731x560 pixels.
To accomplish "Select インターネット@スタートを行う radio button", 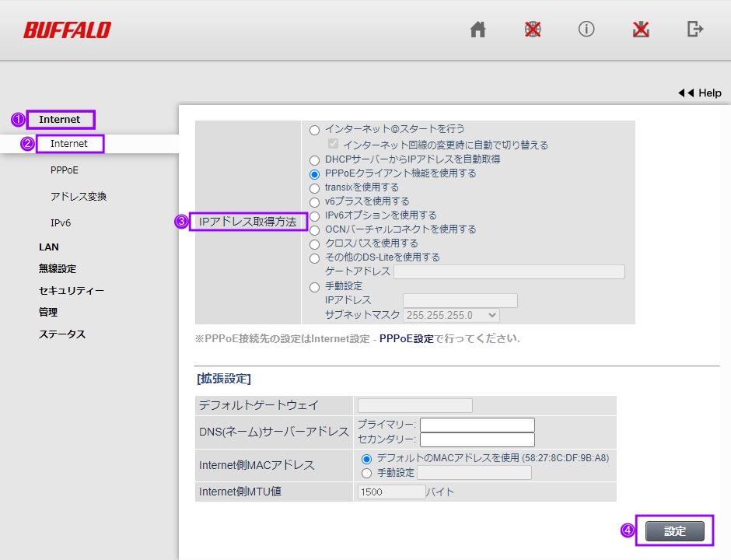I will (x=315, y=130).
